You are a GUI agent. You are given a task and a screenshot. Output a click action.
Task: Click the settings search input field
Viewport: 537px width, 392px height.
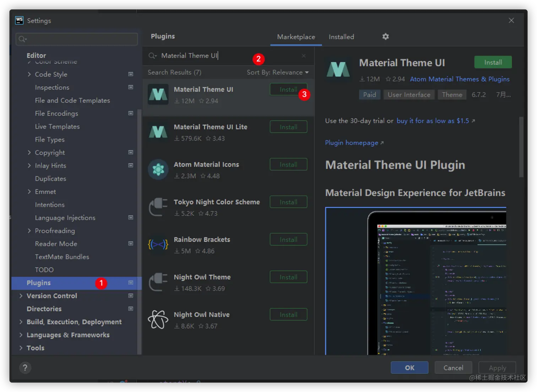tap(77, 39)
